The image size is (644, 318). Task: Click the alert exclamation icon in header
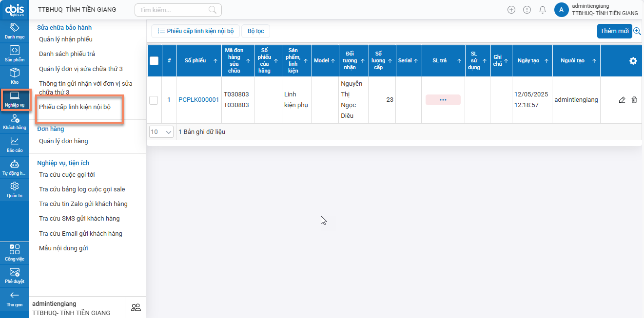coord(527,10)
